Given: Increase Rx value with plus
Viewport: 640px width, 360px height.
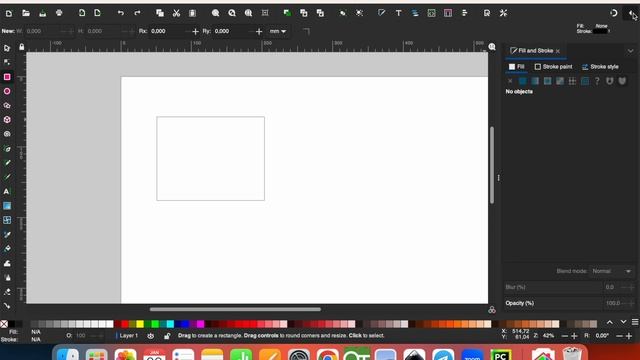Looking at the screenshot, I should coord(195,31).
